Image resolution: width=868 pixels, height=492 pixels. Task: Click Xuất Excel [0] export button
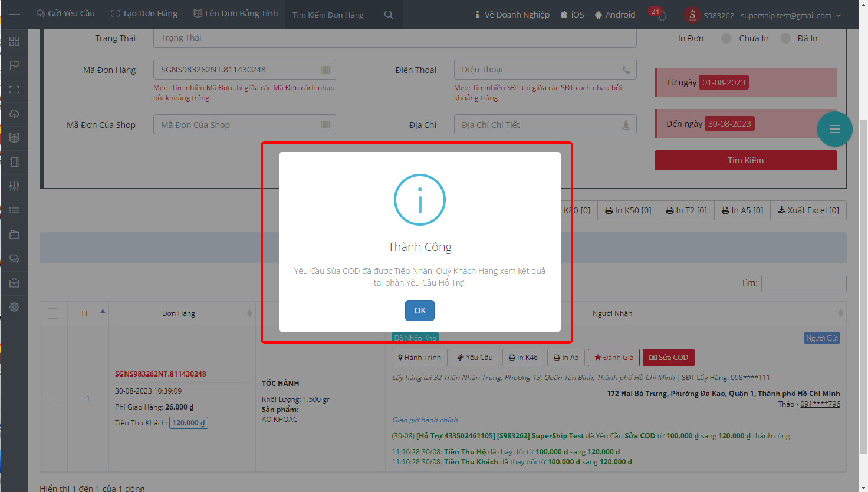click(808, 210)
